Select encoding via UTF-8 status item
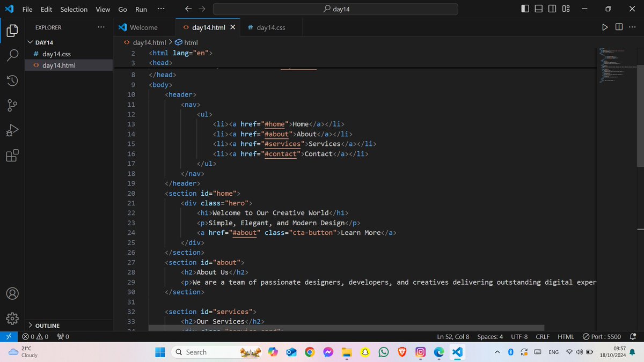 [x=519, y=336]
